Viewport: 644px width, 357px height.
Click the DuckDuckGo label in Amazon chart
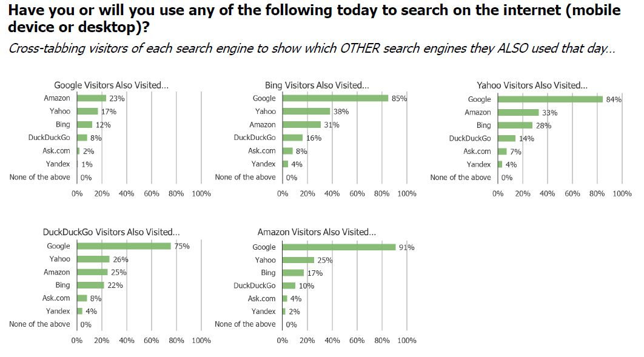[x=255, y=285]
